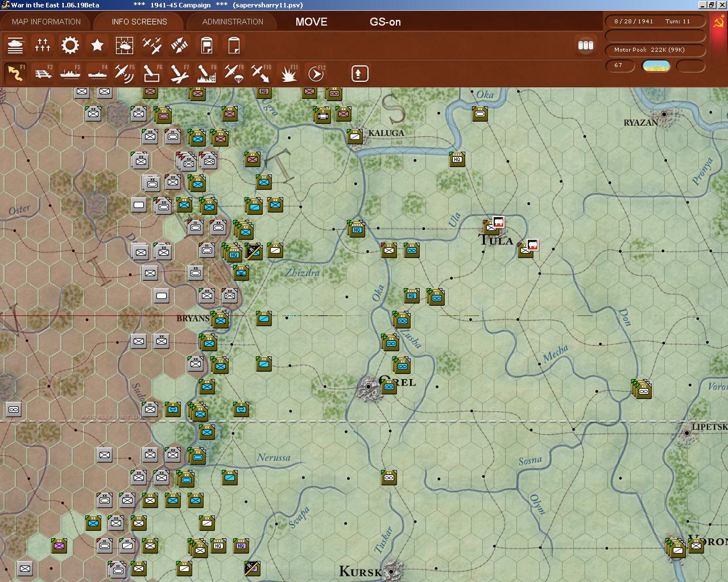728x582 pixels.
Task: Select the unit counter under the Oka label
Action: point(480,114)
